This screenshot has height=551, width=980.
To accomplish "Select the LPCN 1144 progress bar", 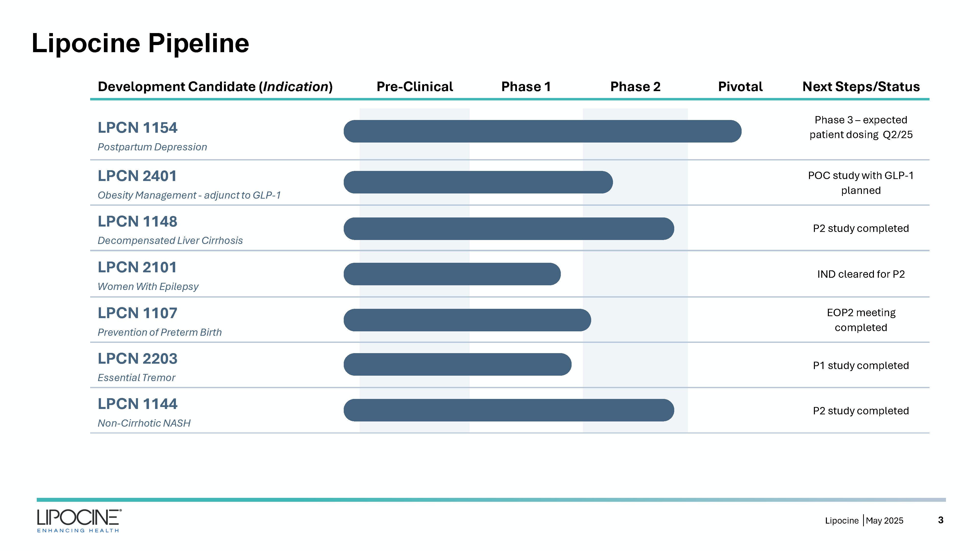I will point(509,410).
